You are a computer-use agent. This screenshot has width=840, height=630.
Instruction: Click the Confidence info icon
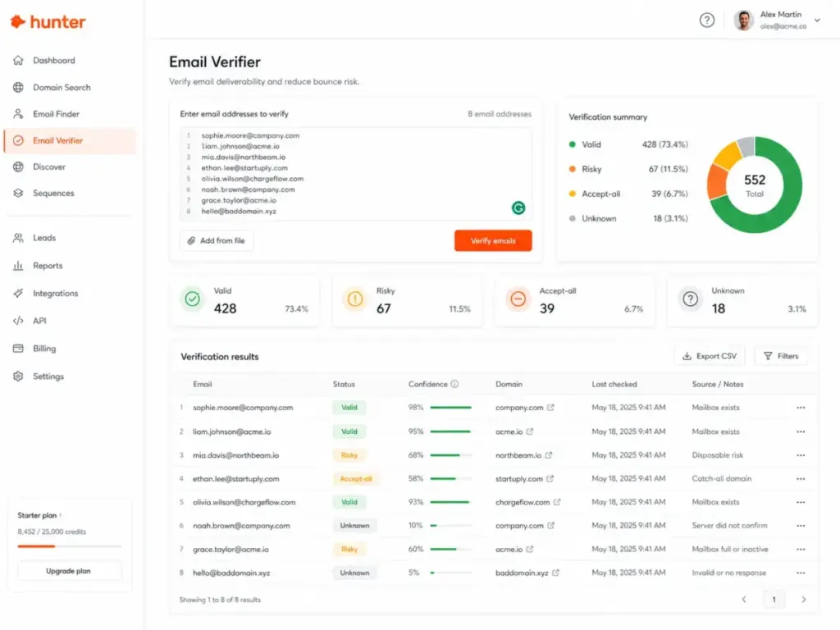click(x=454, y=384)
